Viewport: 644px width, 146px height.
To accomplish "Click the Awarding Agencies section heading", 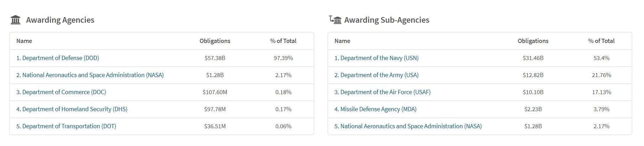I will [60, 20].
